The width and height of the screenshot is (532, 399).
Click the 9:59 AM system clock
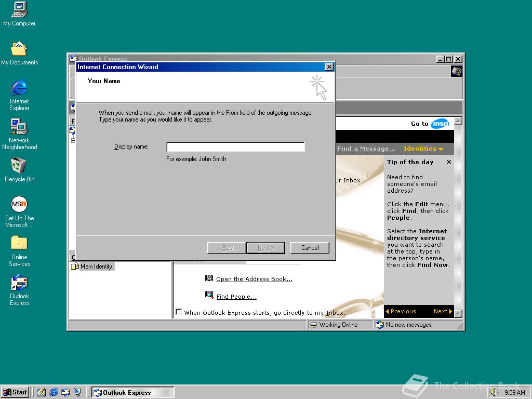pyautogui.click(x=515, y=393)
